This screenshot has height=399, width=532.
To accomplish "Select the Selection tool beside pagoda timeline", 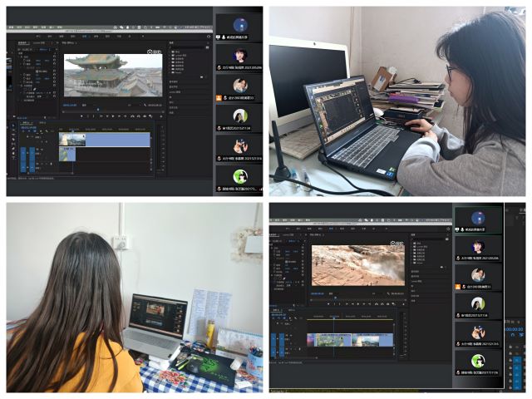I will click(13, 125).
